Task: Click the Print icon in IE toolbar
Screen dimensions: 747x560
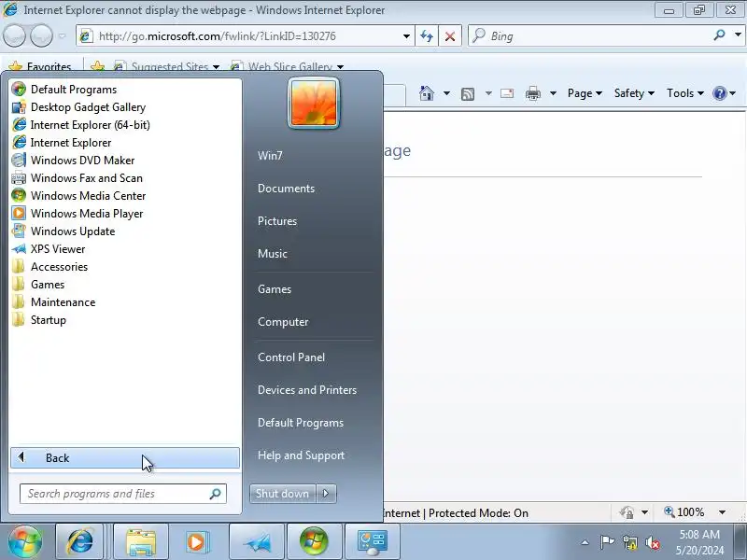Action: click(x=533, y=93)
